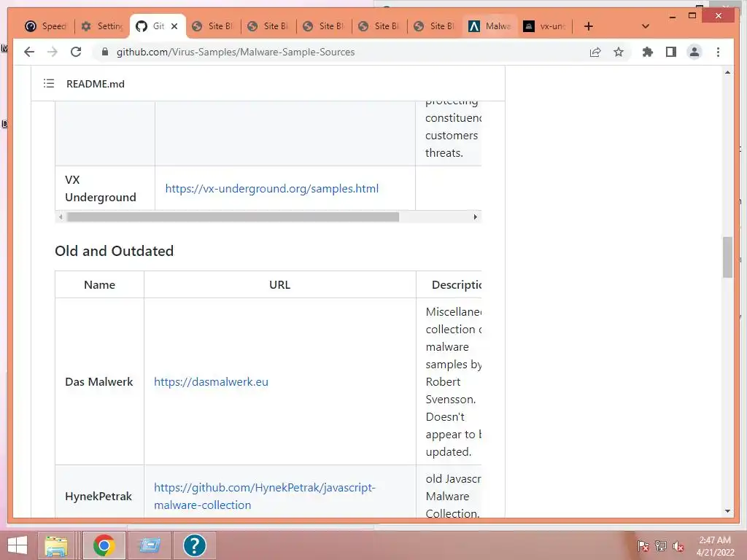Click Chrome icon in taskbar

pos(104,545)
